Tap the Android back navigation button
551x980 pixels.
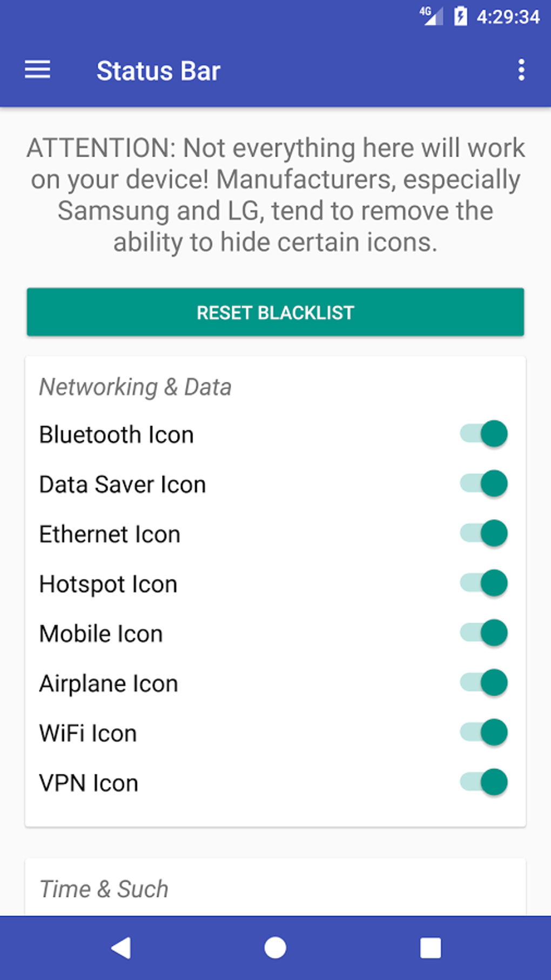[122, 948]
